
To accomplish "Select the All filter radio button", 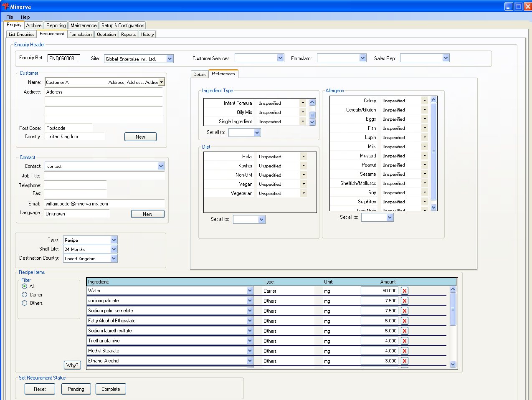I will click(x=24, y=286).
